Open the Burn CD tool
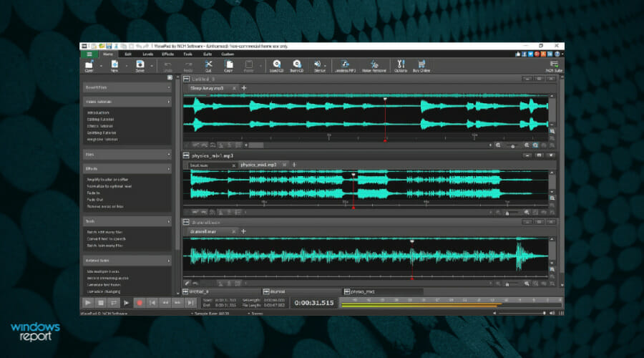The image size is (644, 358). point(296,66)
